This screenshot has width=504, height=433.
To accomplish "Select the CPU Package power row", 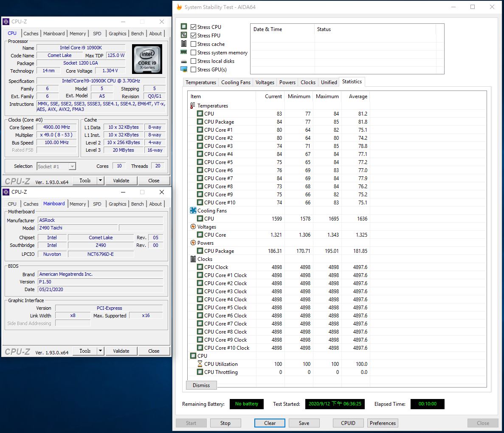I will (x=219, y=251).
